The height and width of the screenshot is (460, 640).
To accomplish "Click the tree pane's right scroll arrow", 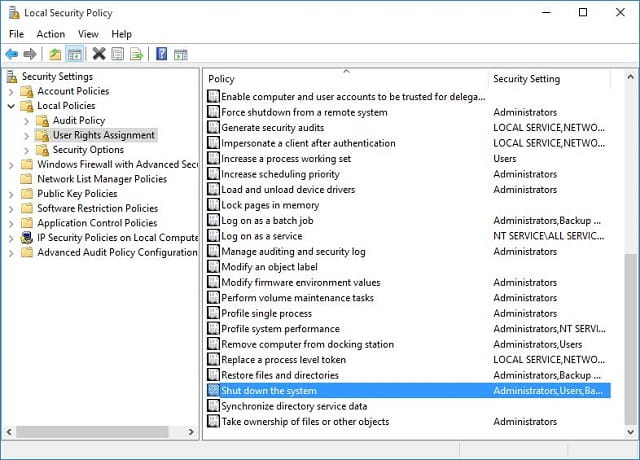I will (x=191, y=431).
